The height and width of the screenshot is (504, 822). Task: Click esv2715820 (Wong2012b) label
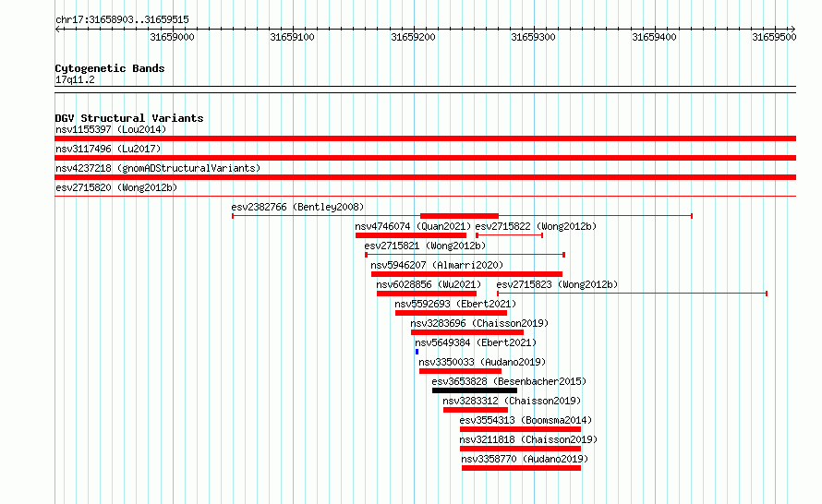[x=116, y=187]
